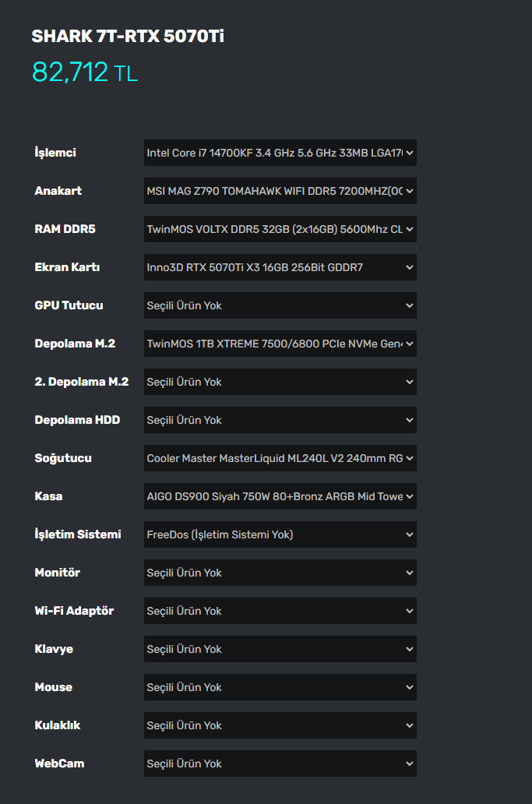Open the Ekran Kartı graphics card dropdown

point(280,267)
